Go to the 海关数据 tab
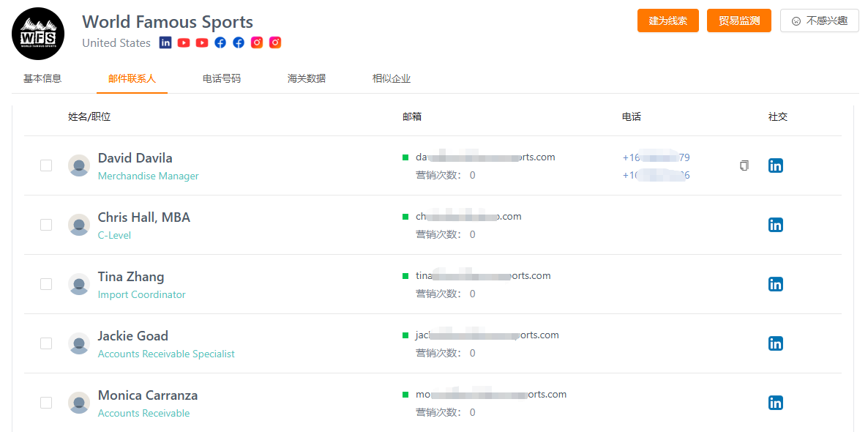Image resolution: width=868 pixels, height=432 pixels. coord(307,78)
